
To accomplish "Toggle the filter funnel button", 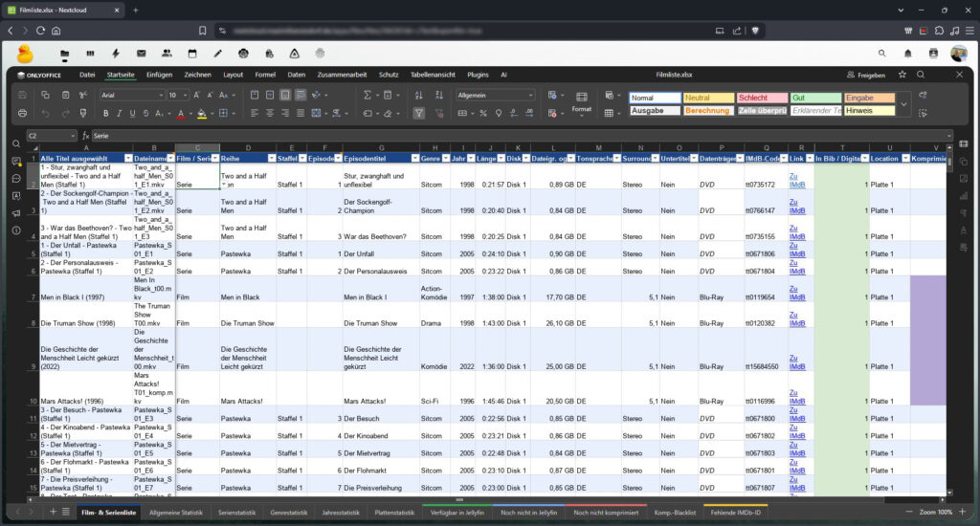I will click(x=419, y=113).
